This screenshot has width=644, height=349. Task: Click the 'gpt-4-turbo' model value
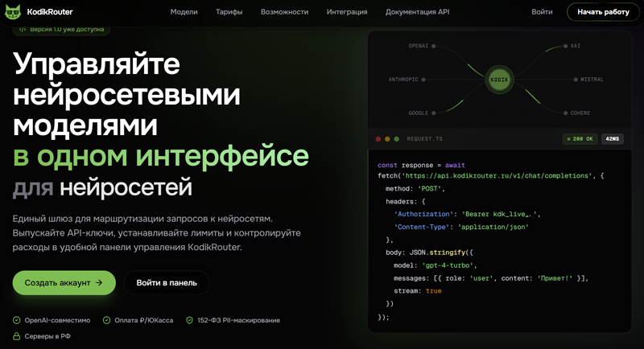[x=448, y=265]
